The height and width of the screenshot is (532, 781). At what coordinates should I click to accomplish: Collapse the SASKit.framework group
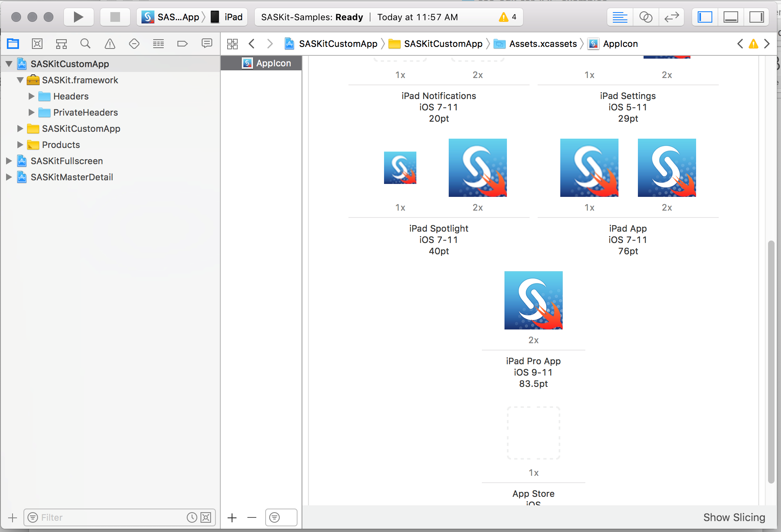[20, 80]
